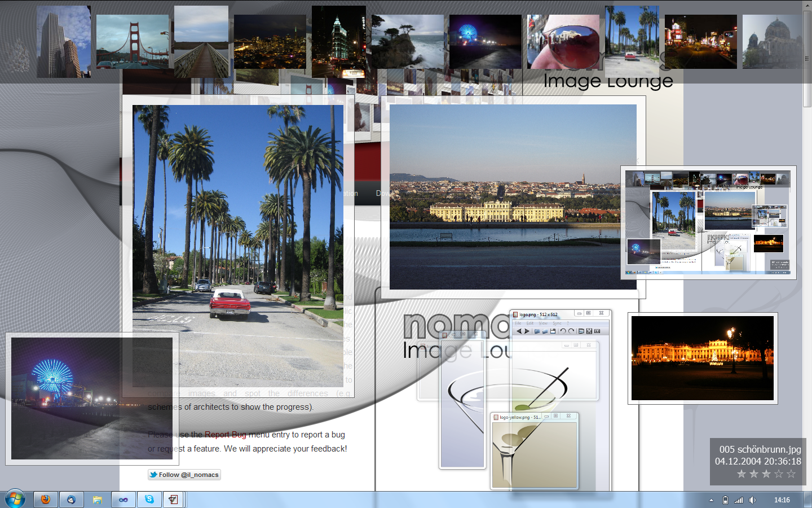
Task: Select the previous image arrow in nomacs toolbar
Action: pos(519,331)
